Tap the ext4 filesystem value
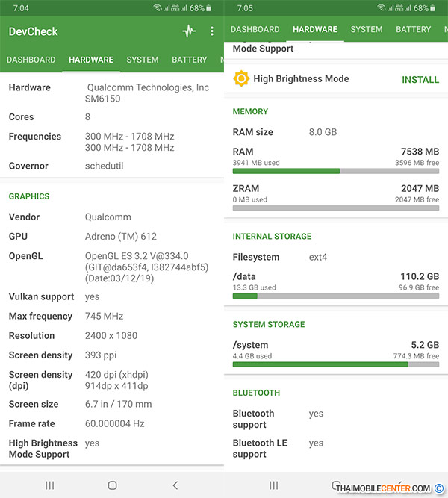 tap(318, 257)
